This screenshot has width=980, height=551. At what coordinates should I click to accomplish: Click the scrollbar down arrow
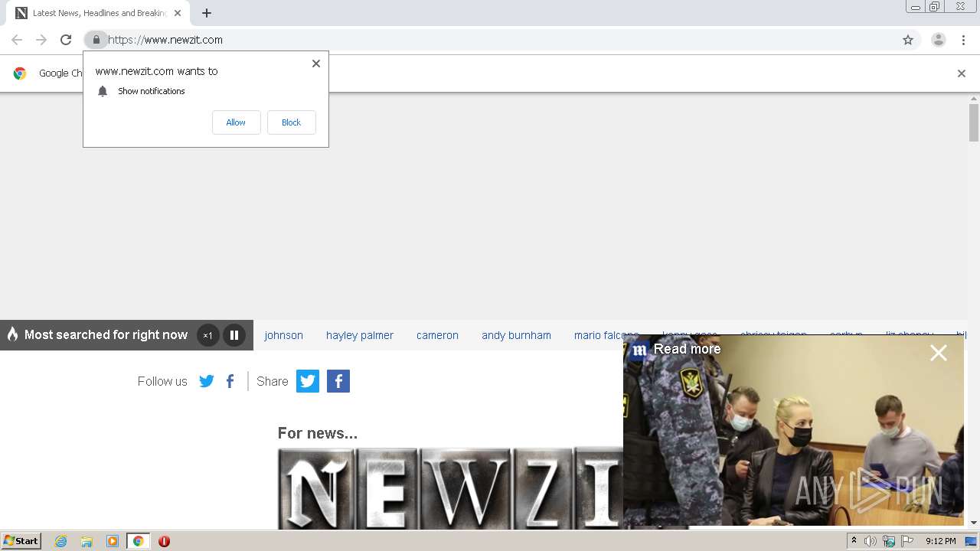(974, 523)
